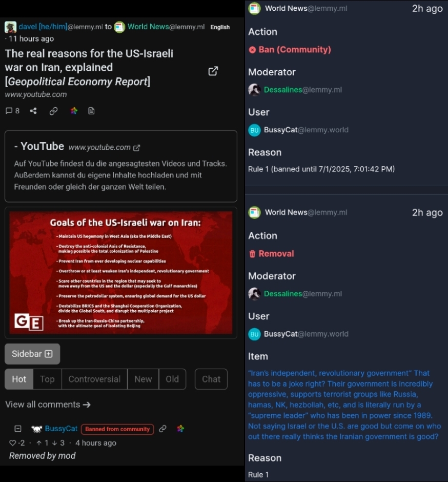Sort comments by Controversial
Screen dimensions: 448x482
click(94, 379)
